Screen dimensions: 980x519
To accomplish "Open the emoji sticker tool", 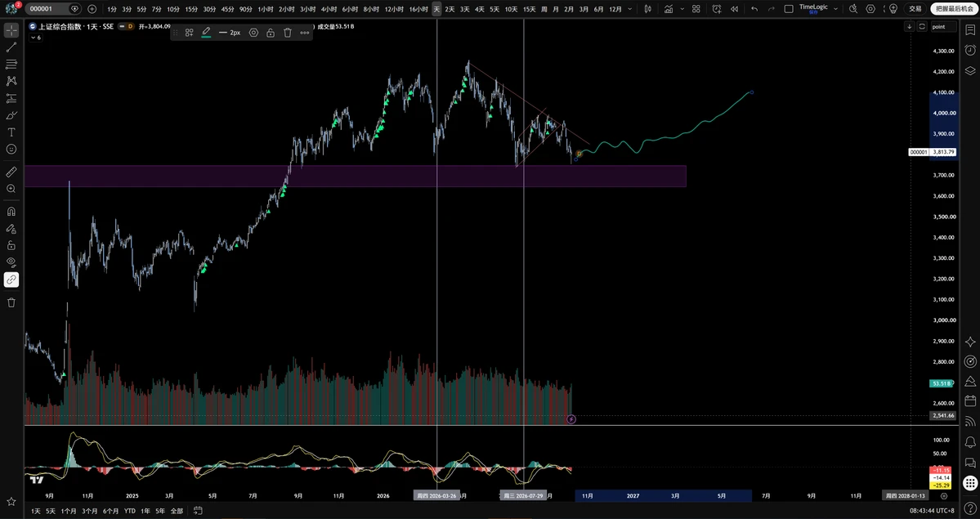I will (x=11, y=150).
